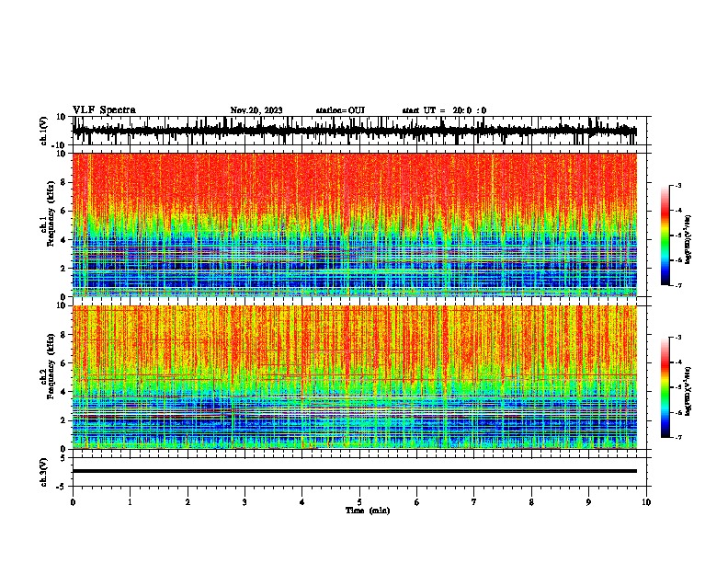Click the log(PSD) label beside ch.2 color bar
The image size is (728, 563).
point(688,390)
